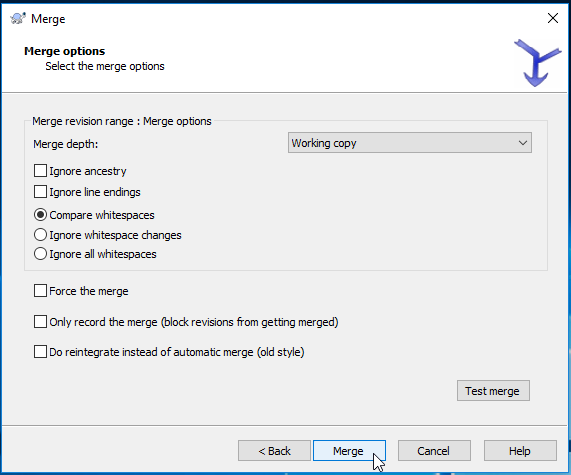Go to previous page with < Back

pyautogui.click(x=274, y=451)
